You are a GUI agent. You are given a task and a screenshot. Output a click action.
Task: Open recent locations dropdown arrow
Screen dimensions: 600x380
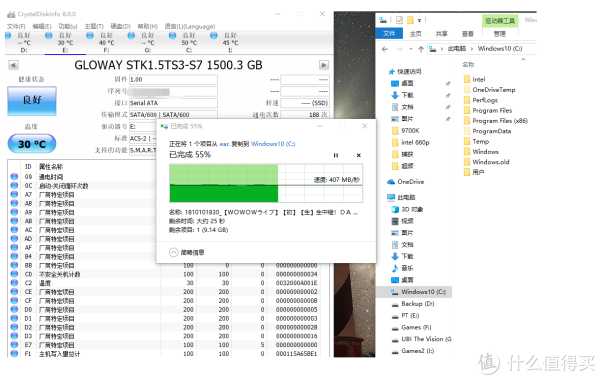click(x=411, y=49)
